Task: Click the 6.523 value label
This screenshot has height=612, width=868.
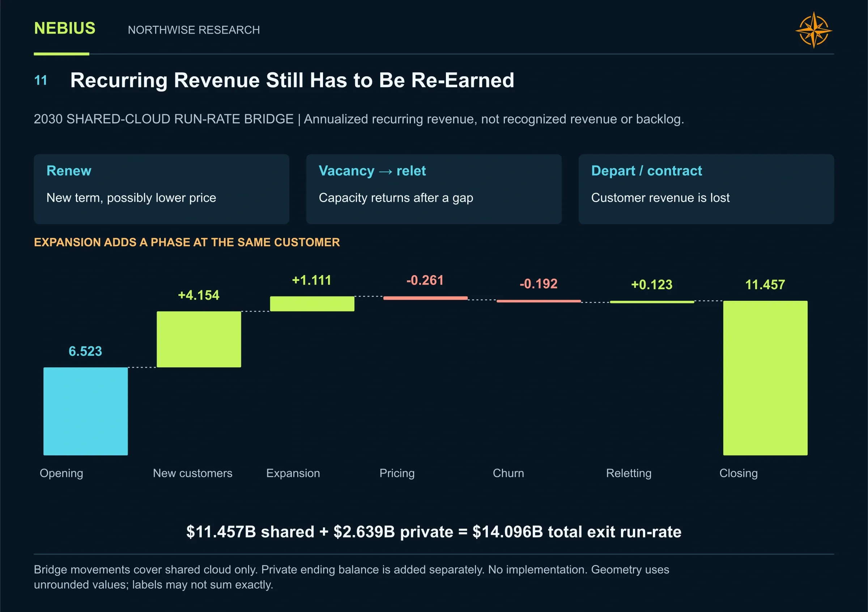Action: (85, 351)
